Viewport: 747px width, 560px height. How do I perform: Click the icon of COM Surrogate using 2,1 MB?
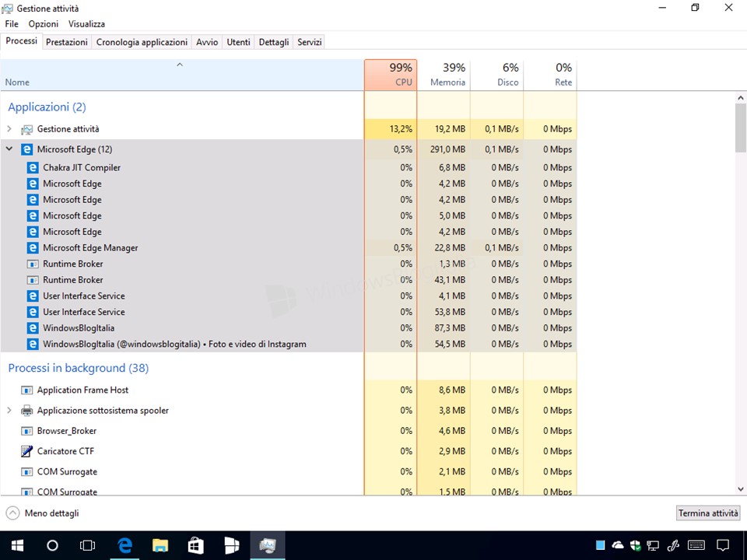click(26, 472)
